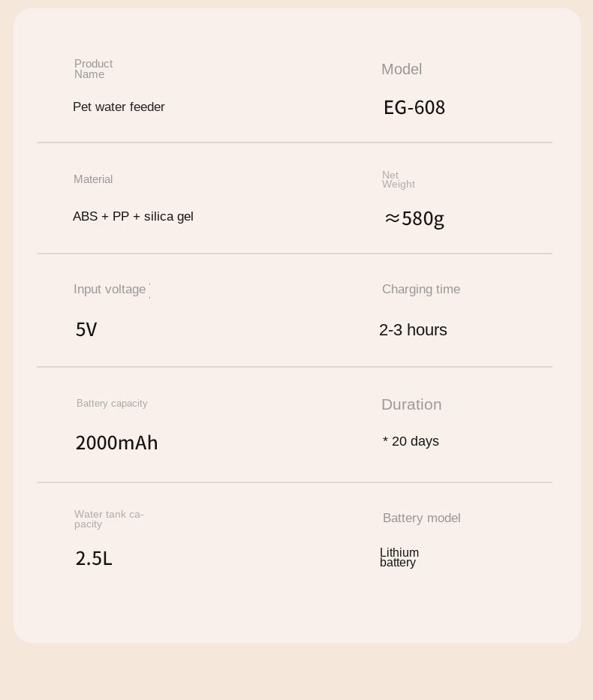Click the "Net Weight" label
This screenshot has height=700, width=593.
coord(398,180)
